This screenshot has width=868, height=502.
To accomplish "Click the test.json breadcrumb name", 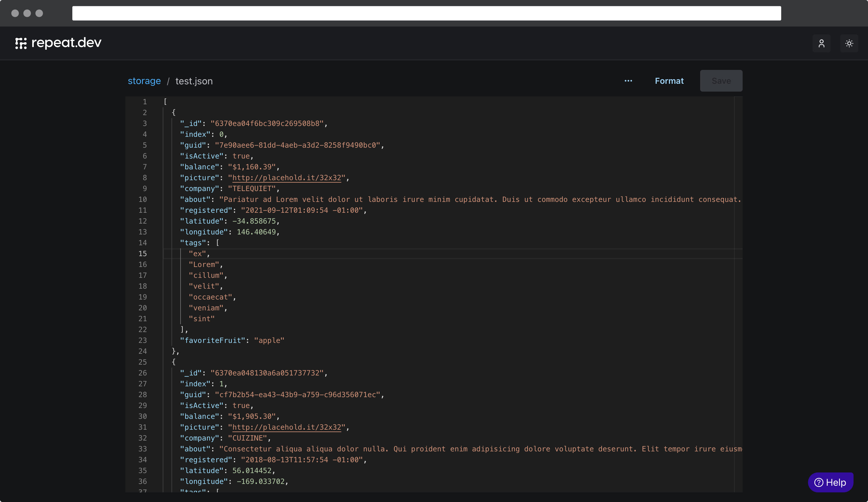I will (194, 81).
